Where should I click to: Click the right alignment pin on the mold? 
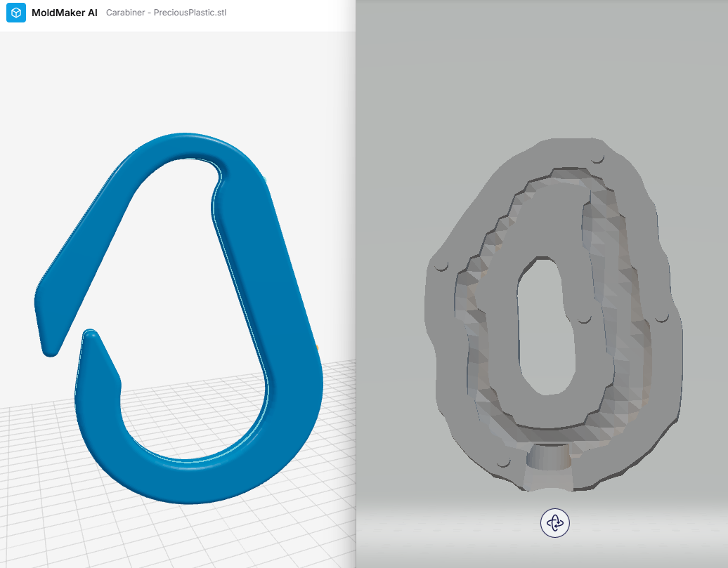click(661, 317)
